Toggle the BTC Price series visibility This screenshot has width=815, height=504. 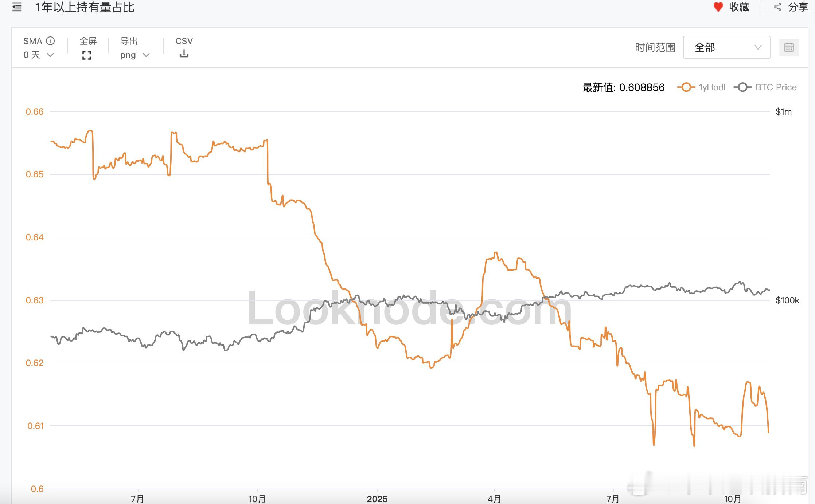776,87
